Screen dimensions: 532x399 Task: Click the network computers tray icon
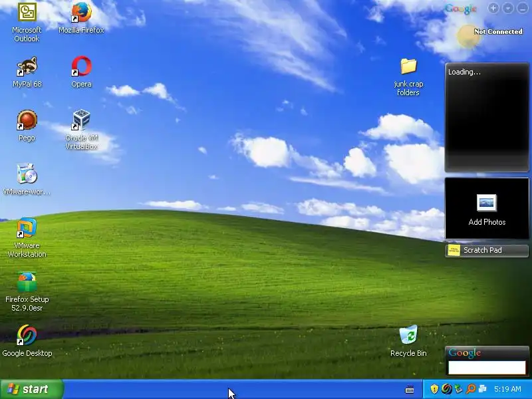483,389
